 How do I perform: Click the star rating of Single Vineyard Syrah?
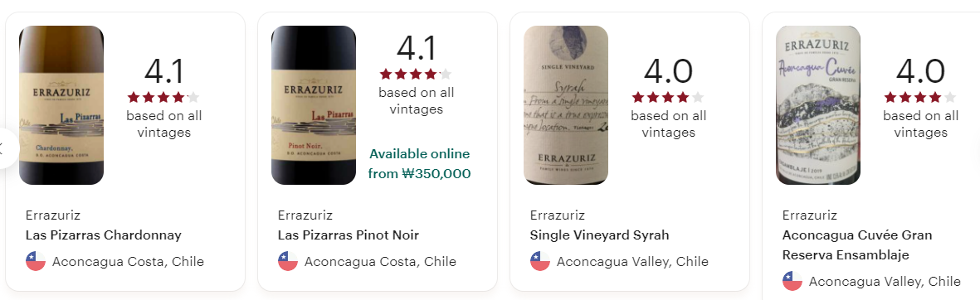click(668, 97)
